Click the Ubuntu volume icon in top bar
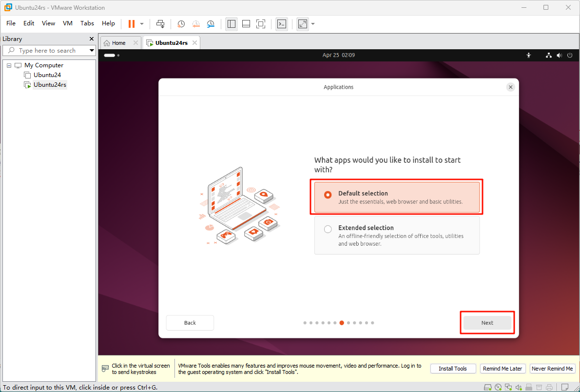The width and height of the screenshot is (580, 392). click(x=560, y=55)
